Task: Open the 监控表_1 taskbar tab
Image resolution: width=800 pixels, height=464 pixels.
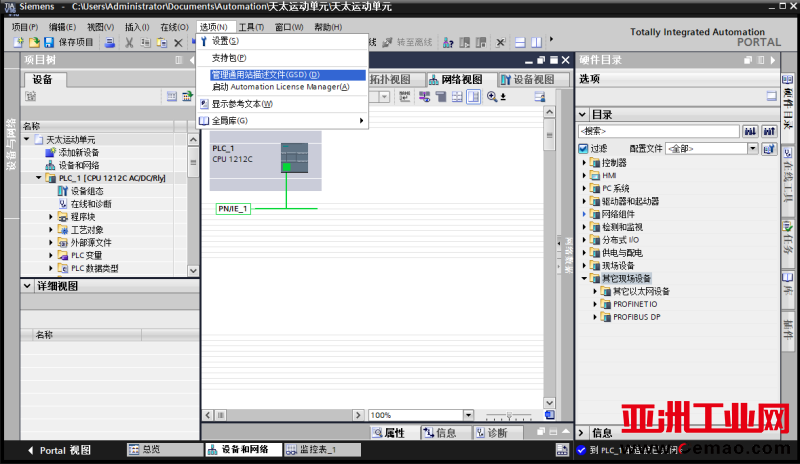Action: [x=322, y=449]
